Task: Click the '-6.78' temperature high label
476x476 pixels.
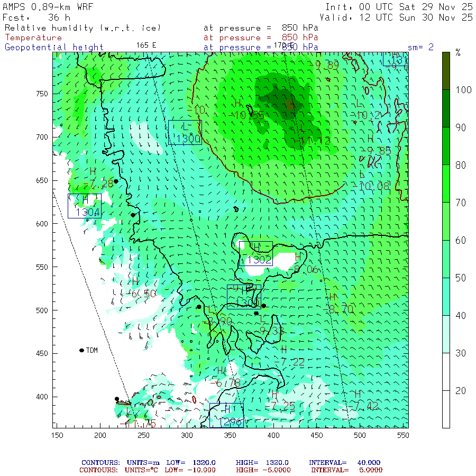Action: (x=225, y=382)
